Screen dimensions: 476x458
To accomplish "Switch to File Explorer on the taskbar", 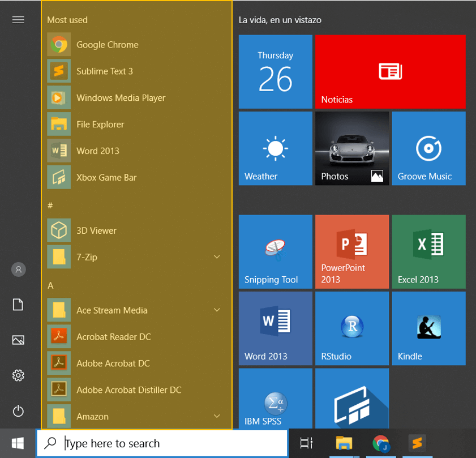I will 344,443.
